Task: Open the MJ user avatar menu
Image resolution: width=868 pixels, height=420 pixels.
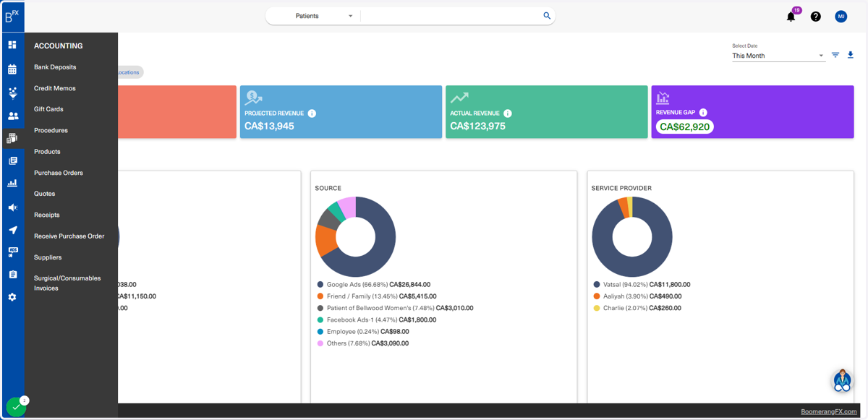Action: coord(841,17)
